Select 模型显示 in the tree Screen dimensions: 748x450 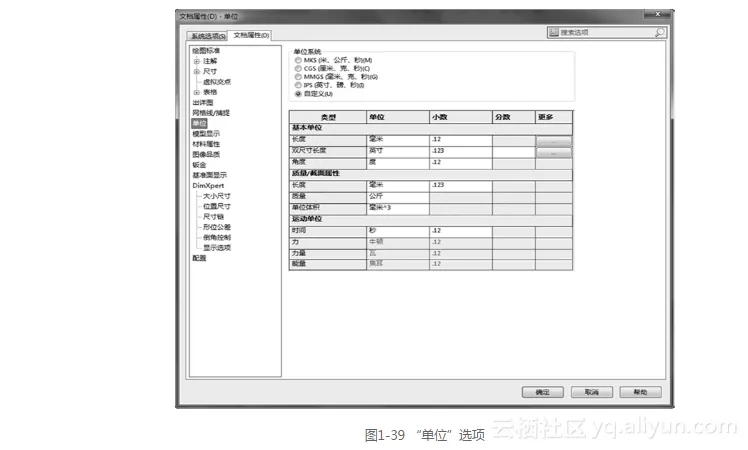click(206, 134)
